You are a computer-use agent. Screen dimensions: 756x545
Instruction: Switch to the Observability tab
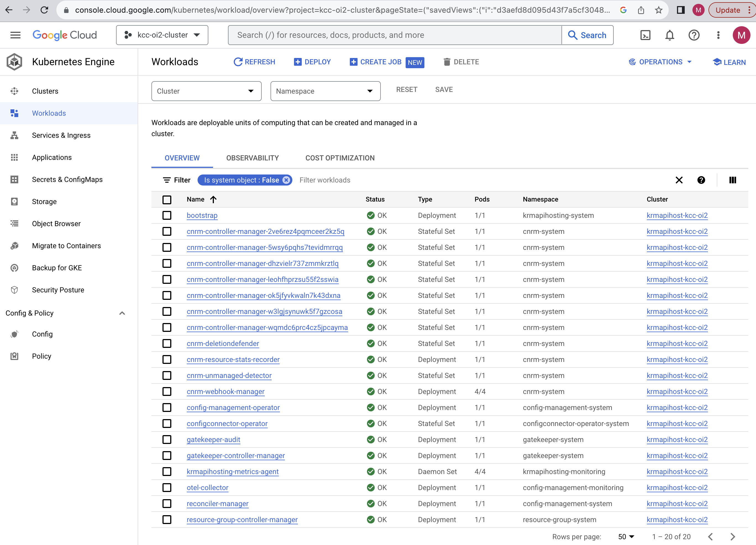[252, 158]
